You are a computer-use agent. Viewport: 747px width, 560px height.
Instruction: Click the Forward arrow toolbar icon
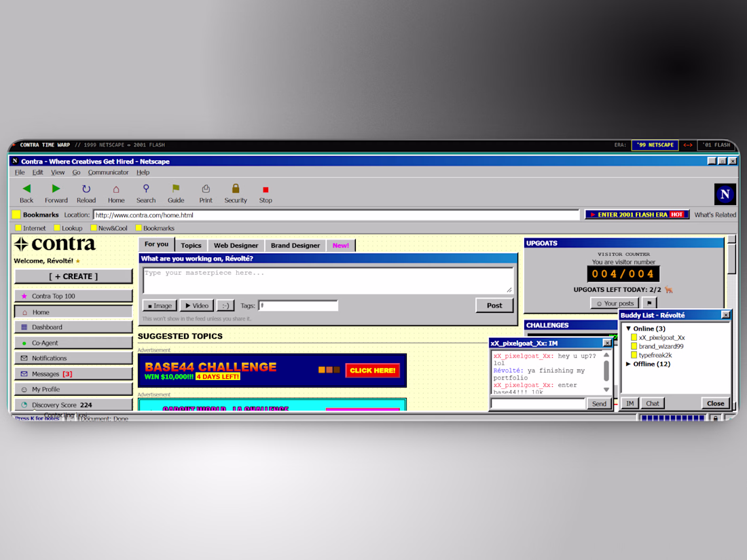pyautogui.click(x=56, y=189)
